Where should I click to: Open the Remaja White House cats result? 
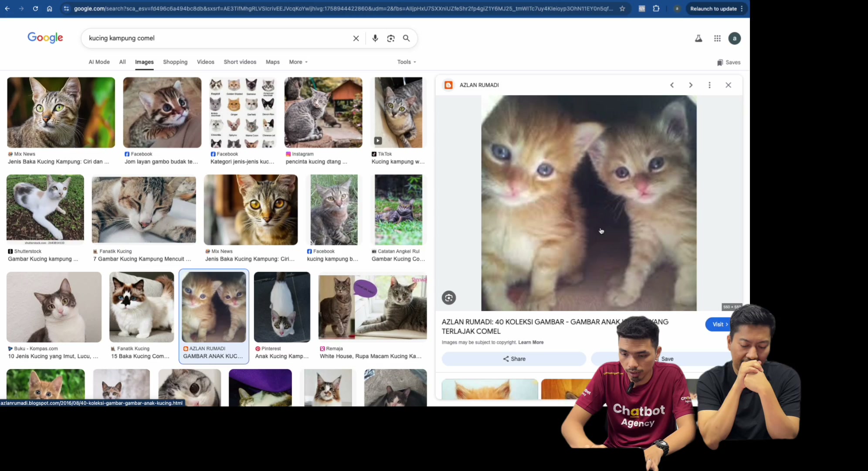(x=373, y=307)
